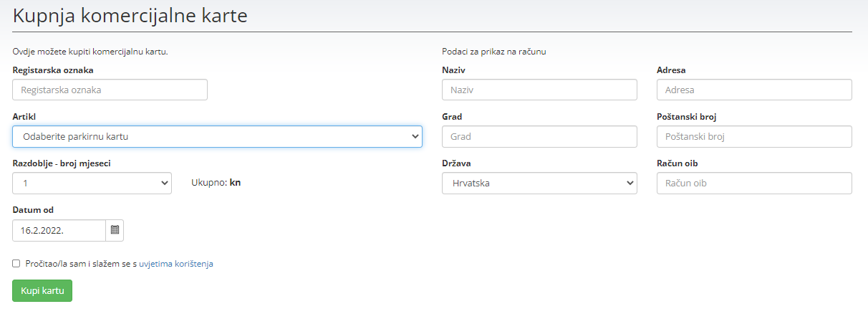Image resolution: width=868 pixels, height=319 pixels.
Task: Click the 'Kupnja komercijalne karte' page heading
Action: coord(130,16)
